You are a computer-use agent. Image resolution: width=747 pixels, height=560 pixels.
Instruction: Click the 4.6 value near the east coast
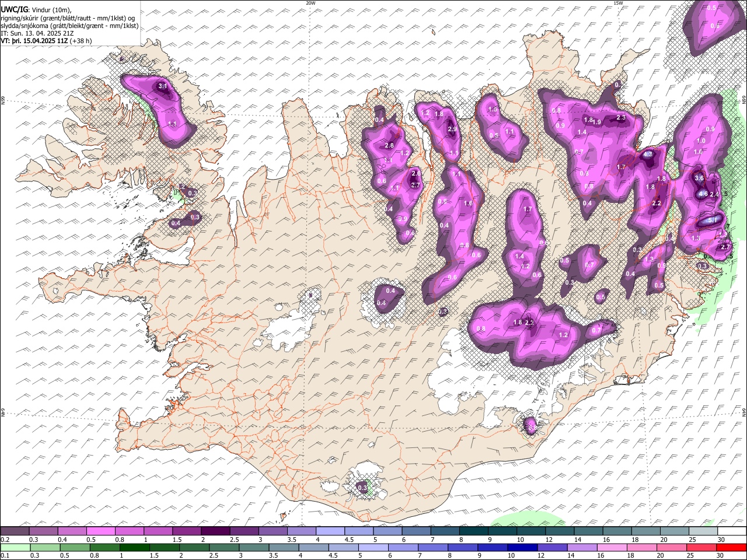coord(703,194)
